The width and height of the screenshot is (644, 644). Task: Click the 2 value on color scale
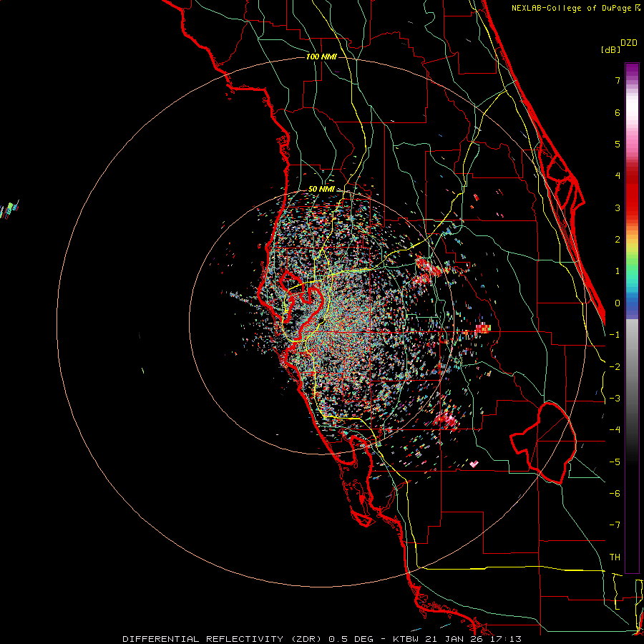click(x=618, y=240)
